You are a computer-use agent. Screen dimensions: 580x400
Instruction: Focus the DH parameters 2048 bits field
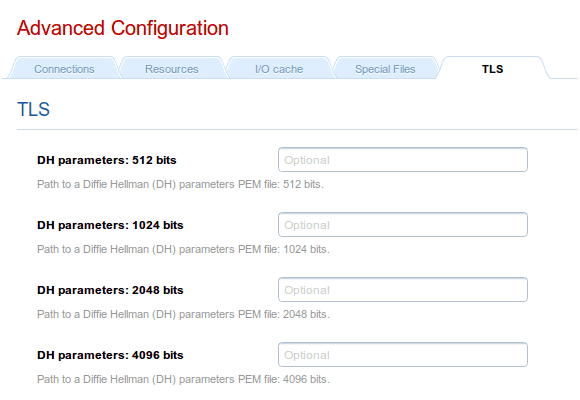403,290
